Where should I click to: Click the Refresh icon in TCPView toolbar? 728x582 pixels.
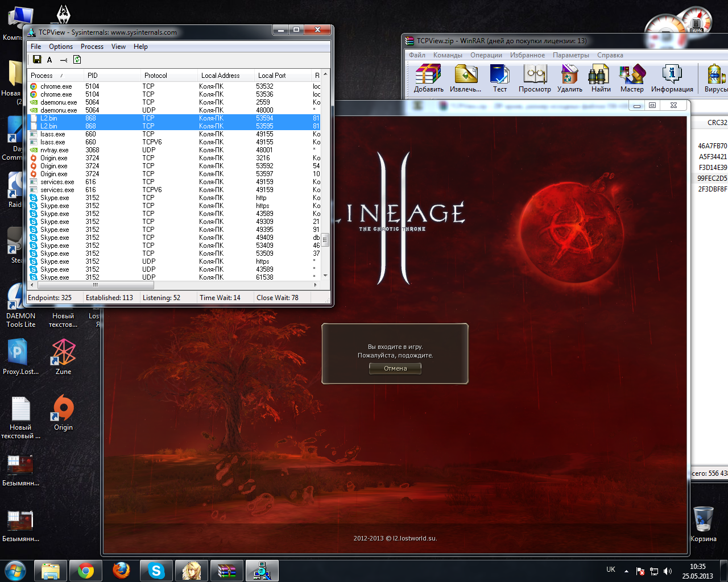77,60
